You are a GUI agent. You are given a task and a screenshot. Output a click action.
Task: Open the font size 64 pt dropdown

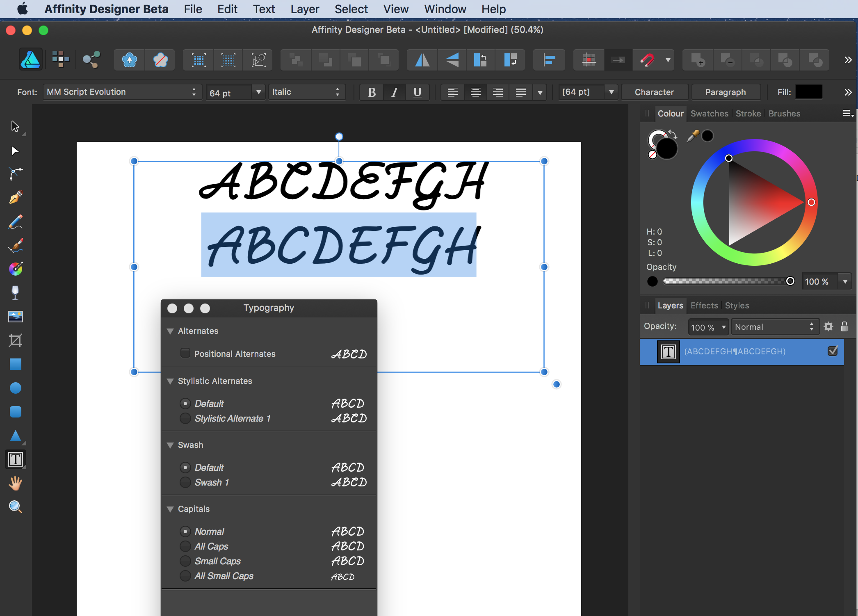click(258, 92)
